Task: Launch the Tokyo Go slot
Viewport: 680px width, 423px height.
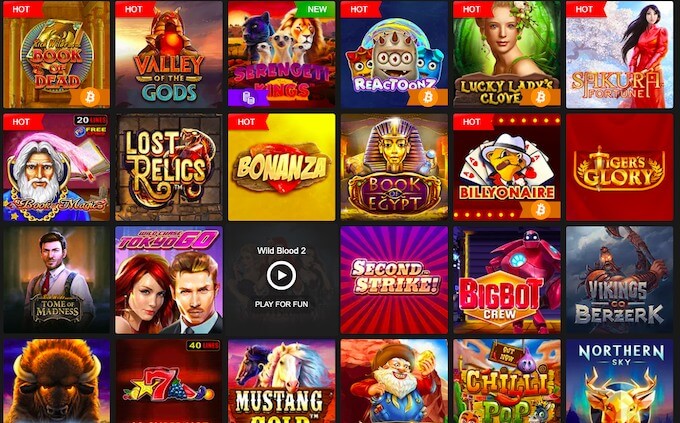Action: click(169, 280)
